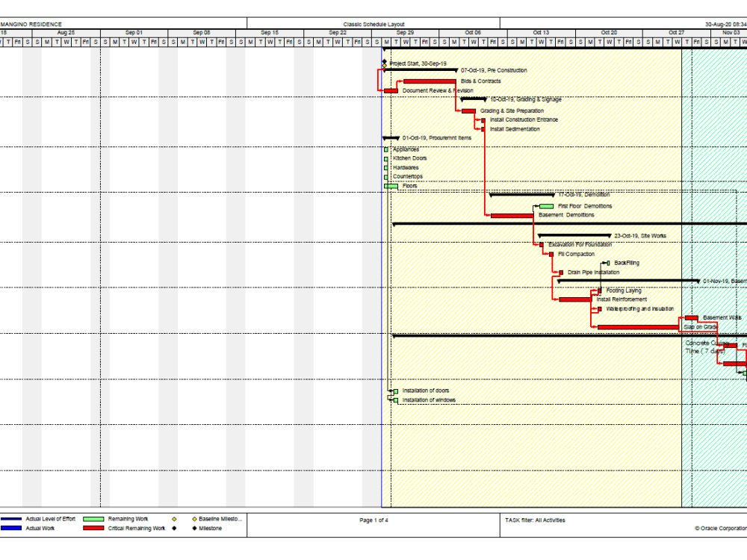Select the Basement Demolitions red bar
Image resolution: width=747 pixels, height=560 pixels.
[x=512, y=216]
